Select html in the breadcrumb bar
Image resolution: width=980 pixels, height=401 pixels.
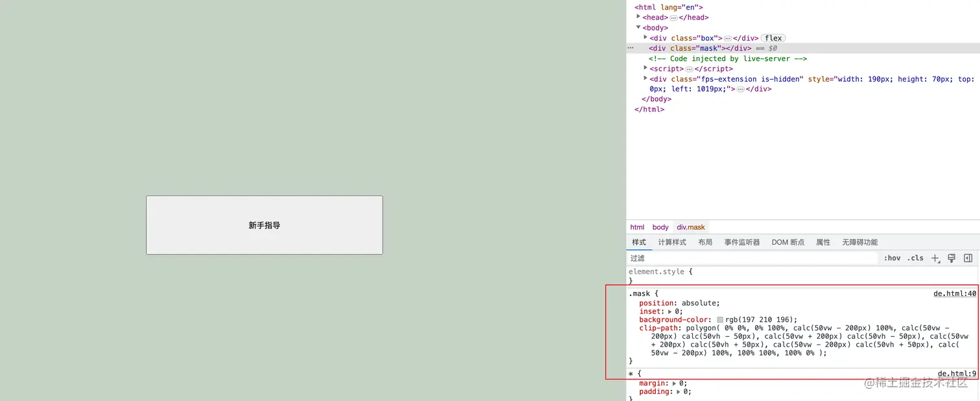(x=637, y=227)
